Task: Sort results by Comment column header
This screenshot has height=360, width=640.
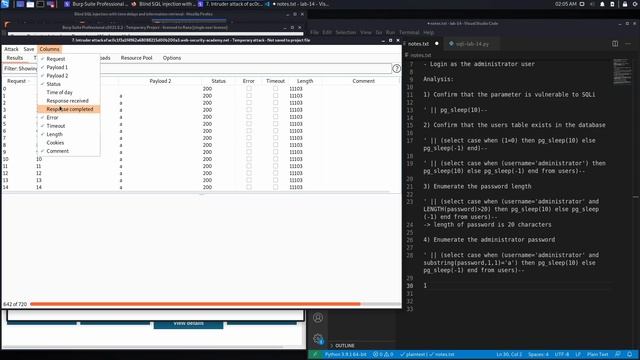Action: coord(363,81)
